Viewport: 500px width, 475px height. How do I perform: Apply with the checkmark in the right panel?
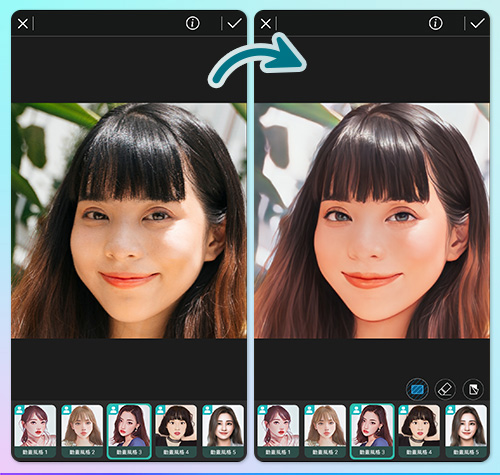pyautogui.click(x=477, y=23)
